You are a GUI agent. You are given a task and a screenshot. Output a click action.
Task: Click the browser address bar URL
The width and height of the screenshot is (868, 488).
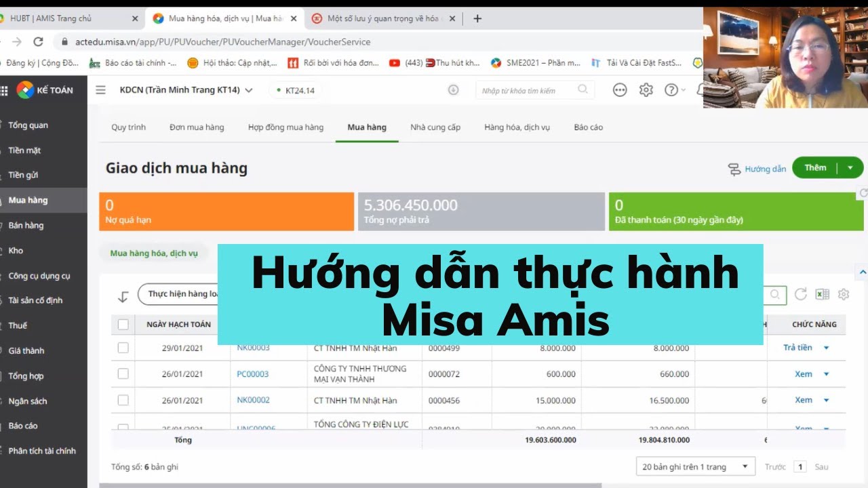(222, 42)
